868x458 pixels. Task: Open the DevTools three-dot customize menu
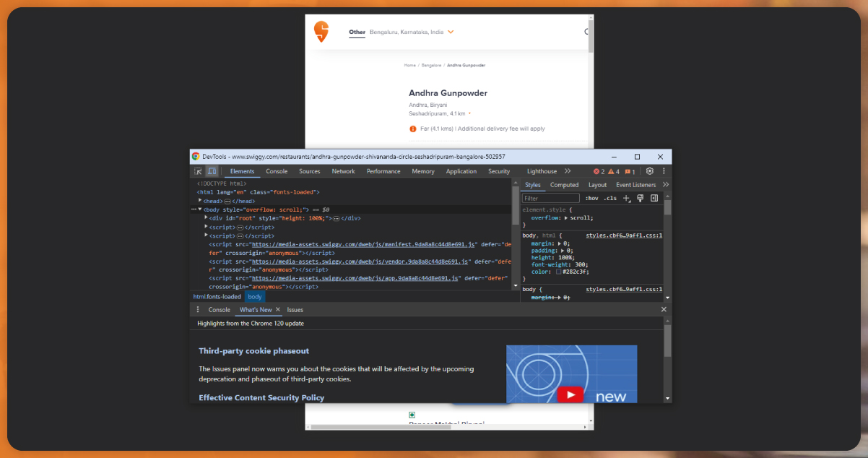[664, 171]
